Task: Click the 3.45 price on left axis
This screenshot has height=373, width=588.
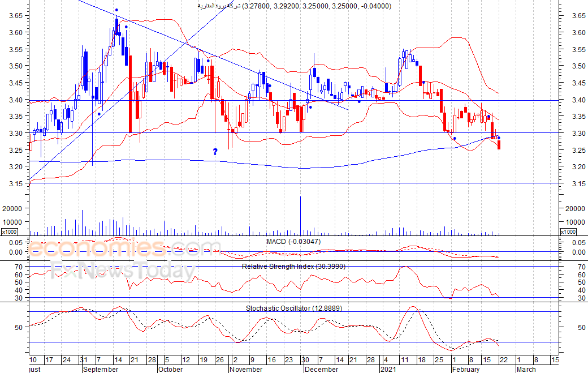Action: [x=16, y=83]
